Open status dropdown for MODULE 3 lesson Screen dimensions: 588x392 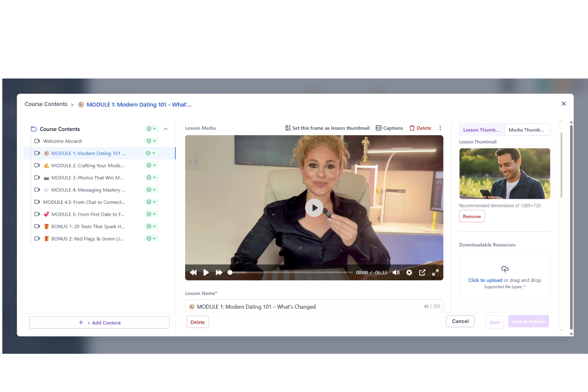(x=151, y=178)
